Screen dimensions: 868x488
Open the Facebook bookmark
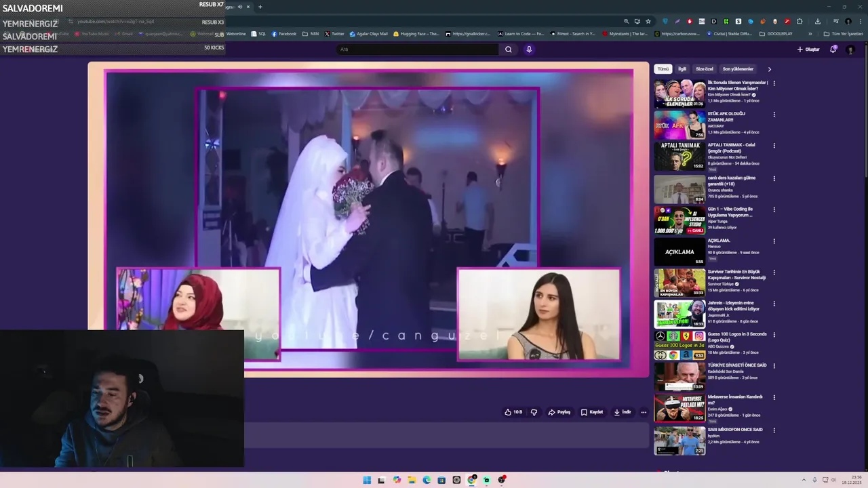click(284, 34)
